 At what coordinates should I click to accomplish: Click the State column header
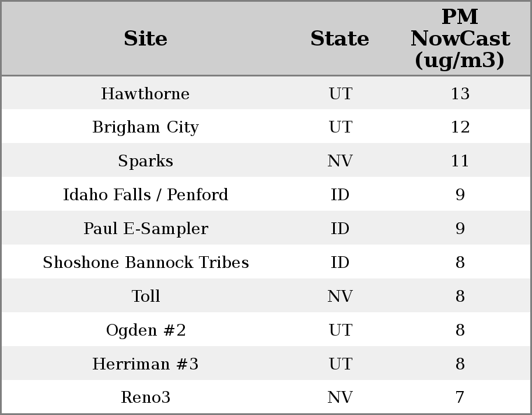[339, 39]
